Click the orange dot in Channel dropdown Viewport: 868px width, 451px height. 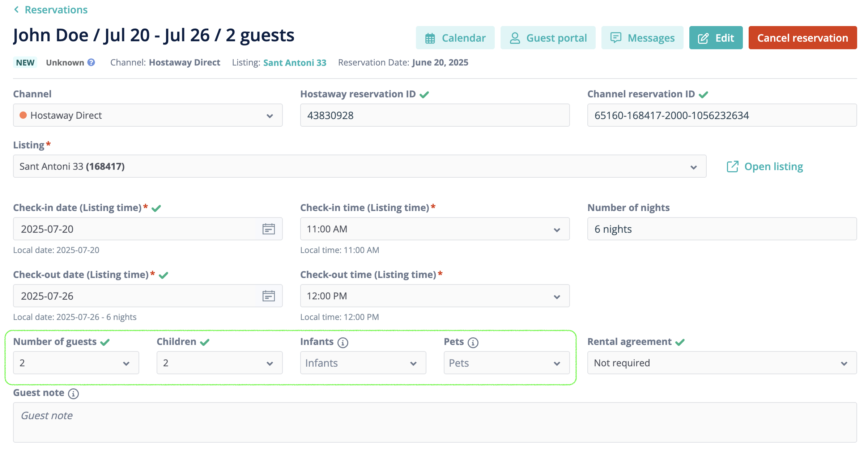tap(23, 115)
